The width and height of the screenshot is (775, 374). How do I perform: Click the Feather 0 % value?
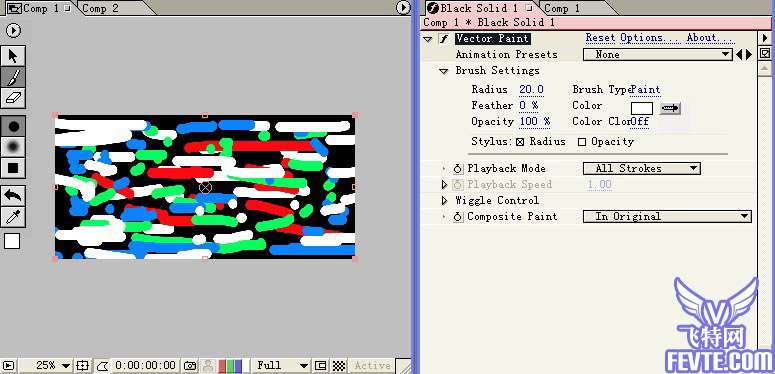coord(528,105)
